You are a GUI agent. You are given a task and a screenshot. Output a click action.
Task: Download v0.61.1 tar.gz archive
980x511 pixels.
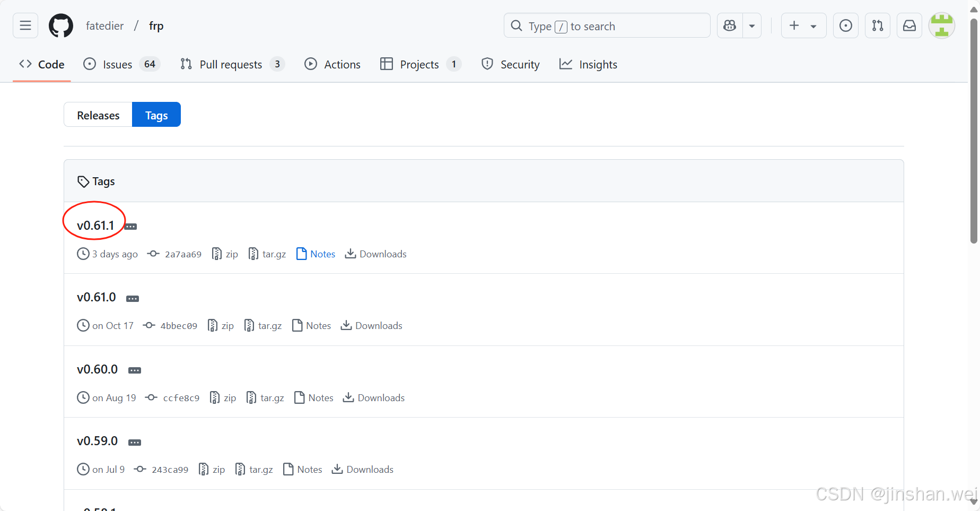click(267, 254)
